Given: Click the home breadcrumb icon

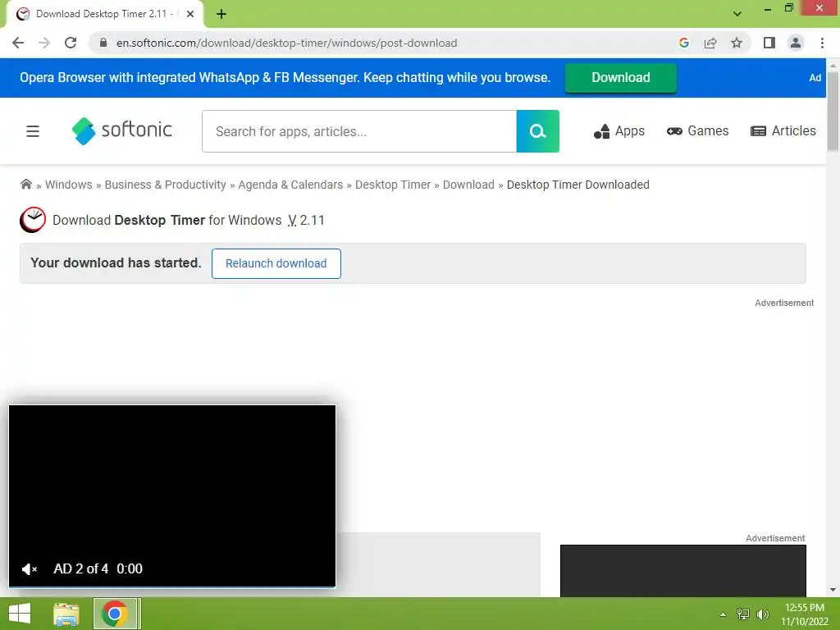Looking at the screenshot, I should pos(25,185).
